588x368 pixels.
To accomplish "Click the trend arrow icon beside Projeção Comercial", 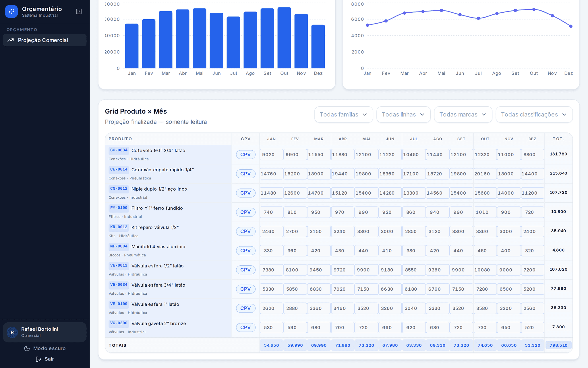I will click(11, 40).
